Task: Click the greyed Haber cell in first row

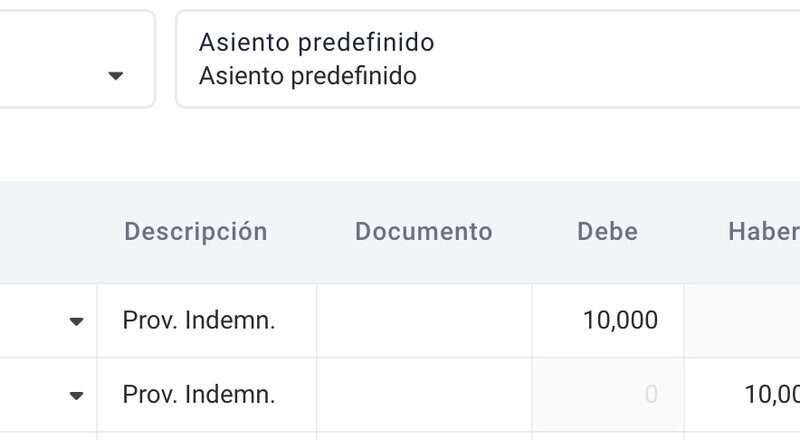Action: point(742,321)
